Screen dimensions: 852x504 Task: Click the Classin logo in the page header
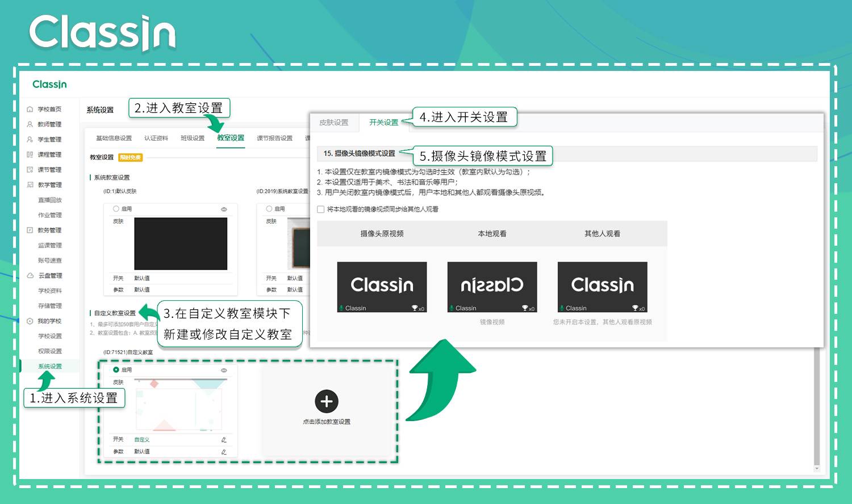click(x=50, y=84)
